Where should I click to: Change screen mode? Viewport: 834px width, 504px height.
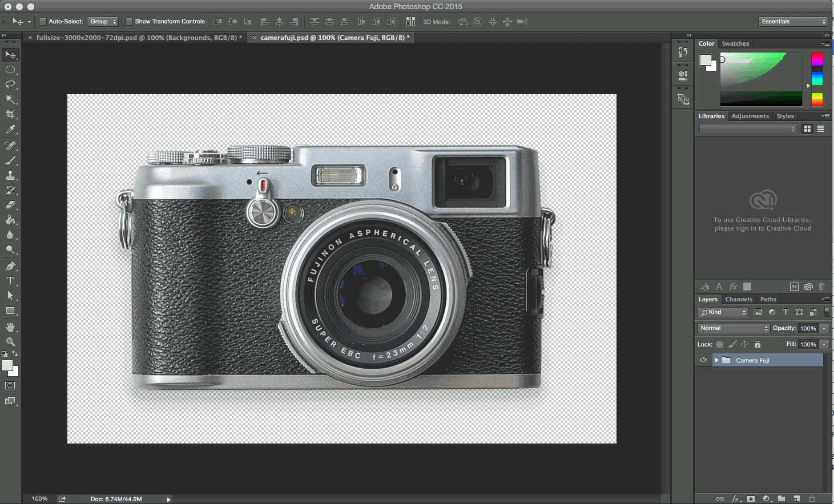click(x=10, y=401)
